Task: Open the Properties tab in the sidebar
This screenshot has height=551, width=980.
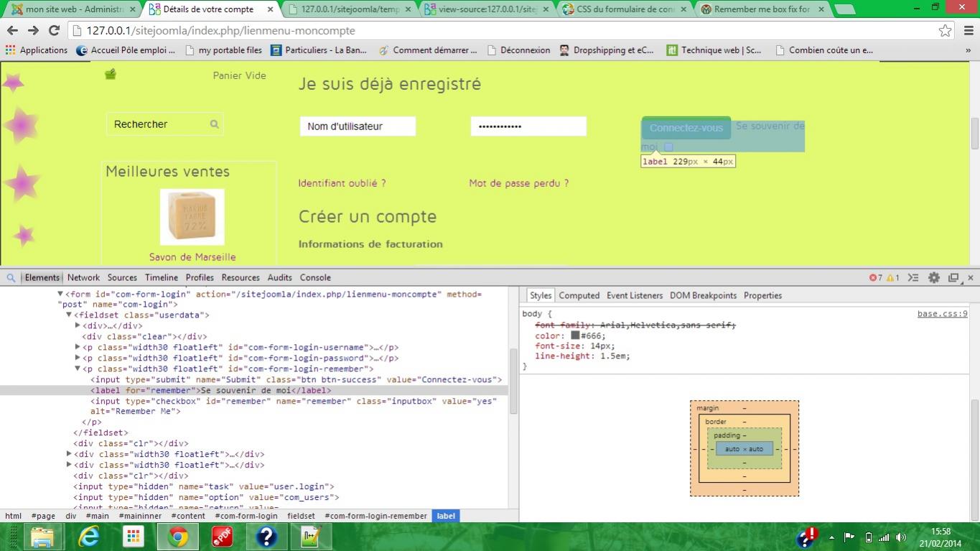Action: pyautogui.click(x=762, y=296)
